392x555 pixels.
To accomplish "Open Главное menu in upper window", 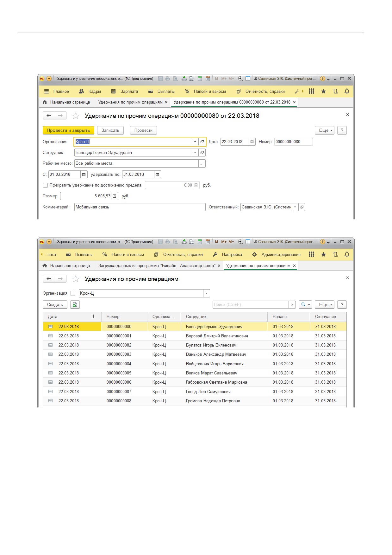I will pyautogui.click(x=56, y=91).
